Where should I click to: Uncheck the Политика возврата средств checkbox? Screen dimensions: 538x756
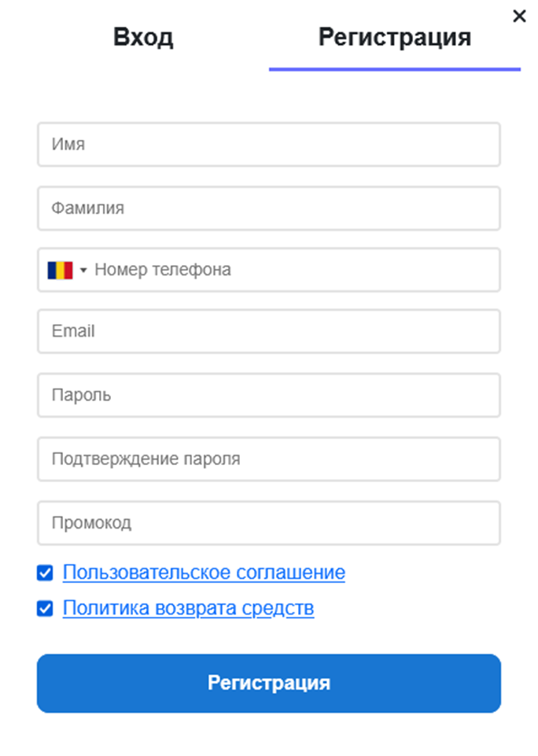point(45,608)
